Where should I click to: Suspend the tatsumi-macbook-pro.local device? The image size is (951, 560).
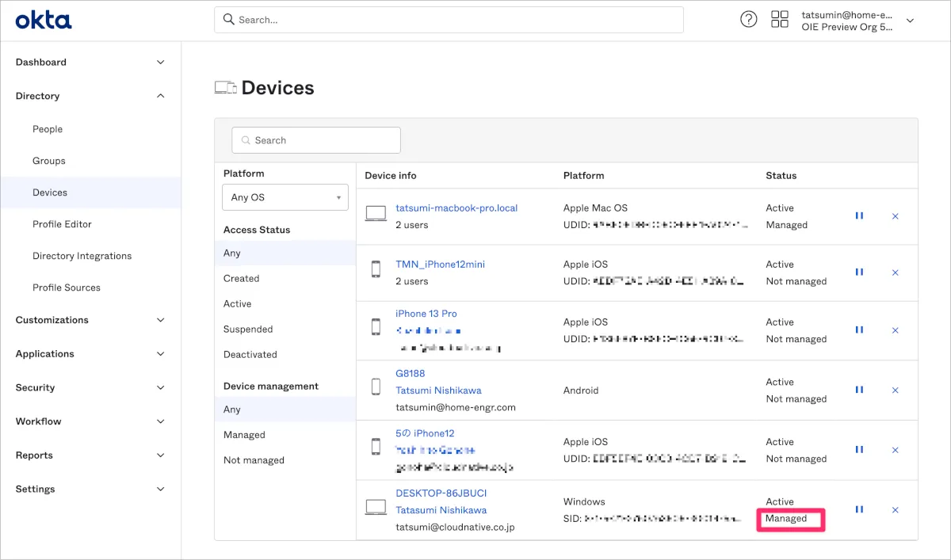coord(859,215)
